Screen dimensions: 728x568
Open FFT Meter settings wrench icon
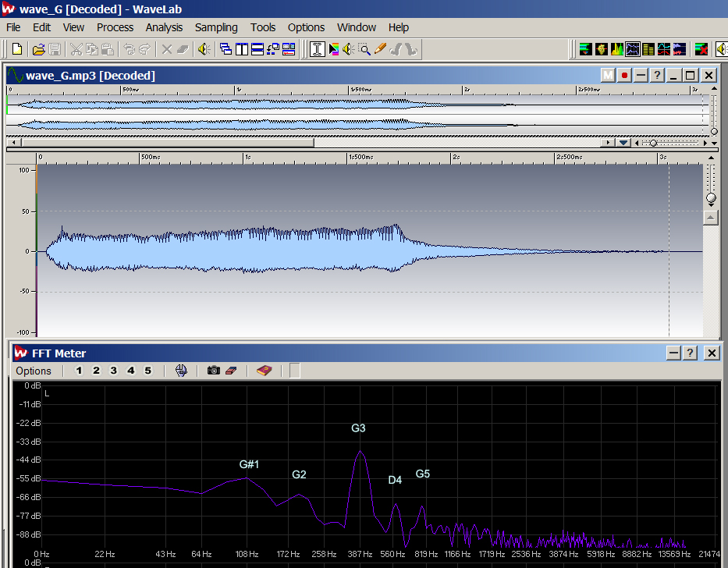pos(182,371)
